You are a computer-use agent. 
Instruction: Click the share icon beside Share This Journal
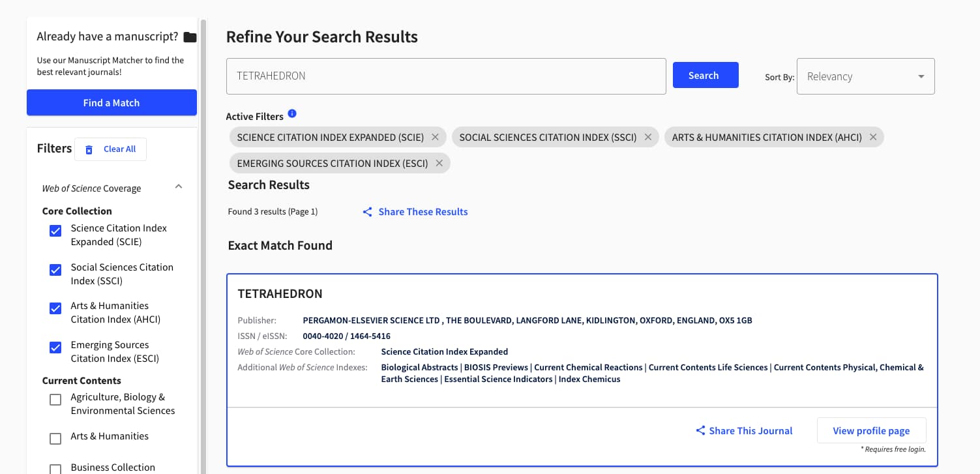tap(700, 430)
